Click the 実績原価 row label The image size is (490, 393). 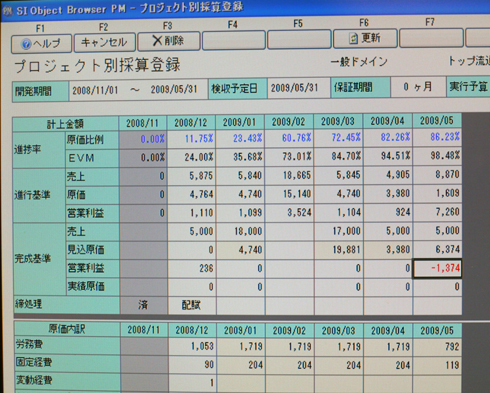93,286
